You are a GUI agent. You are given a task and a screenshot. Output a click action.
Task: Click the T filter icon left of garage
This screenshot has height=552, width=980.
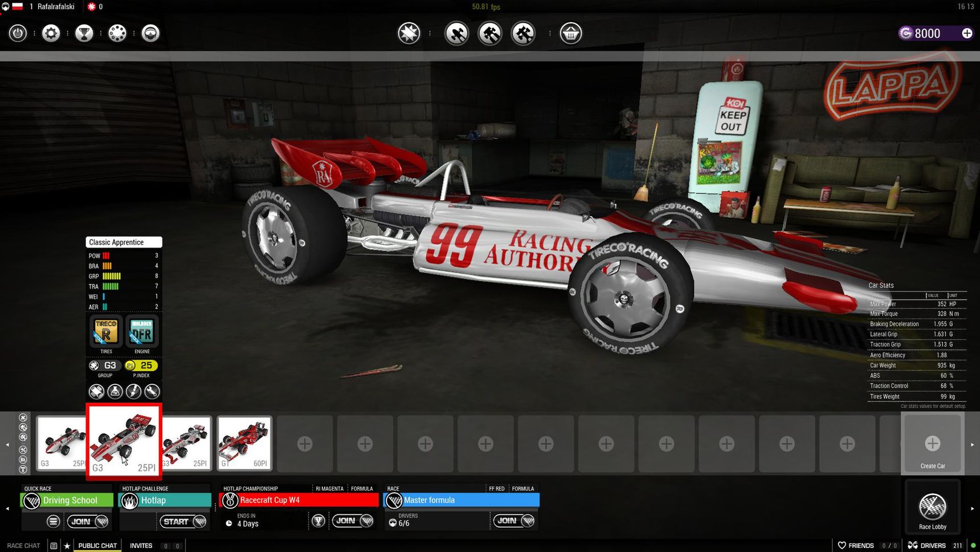[x=23, y=469]
